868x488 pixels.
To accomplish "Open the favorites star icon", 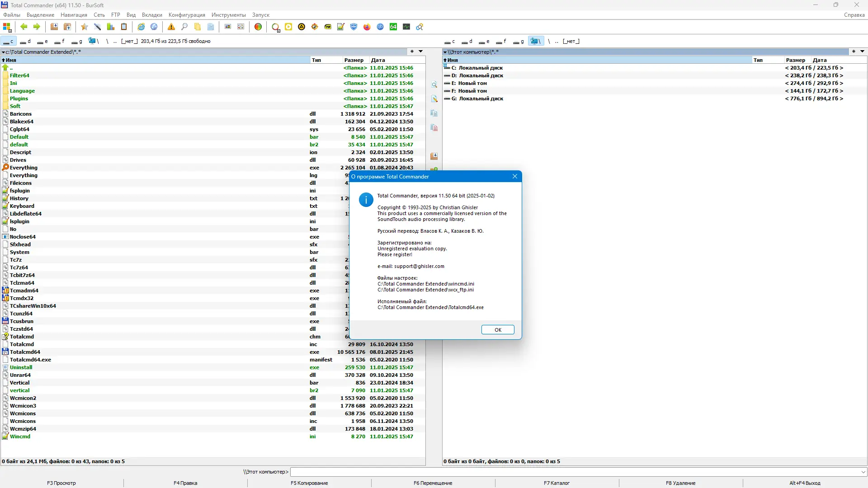I will click(x=84, y=27).
